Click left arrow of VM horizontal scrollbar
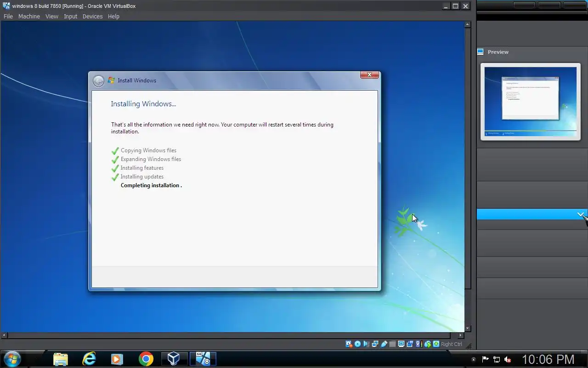Image resolution: width=588 pixels, height=368 pixels. point(4,335)
